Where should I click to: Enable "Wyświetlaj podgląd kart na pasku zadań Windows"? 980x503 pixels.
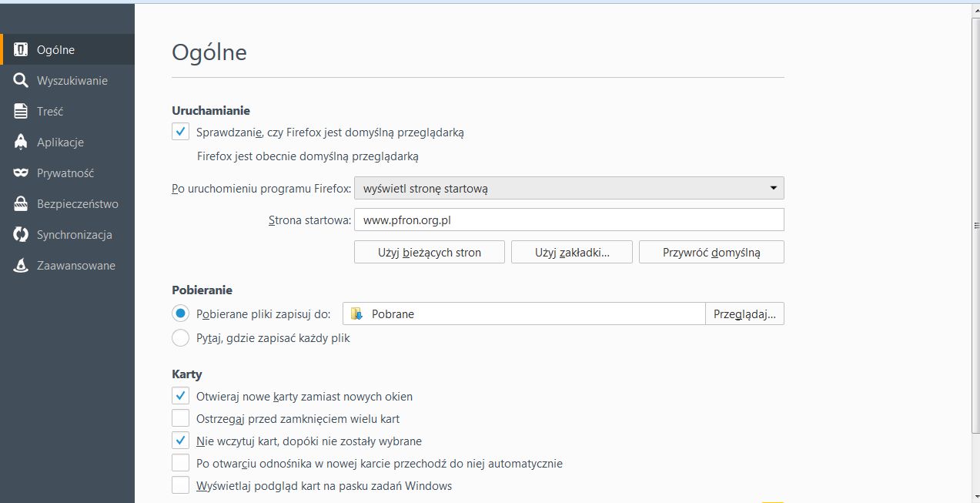pos(180,485)
